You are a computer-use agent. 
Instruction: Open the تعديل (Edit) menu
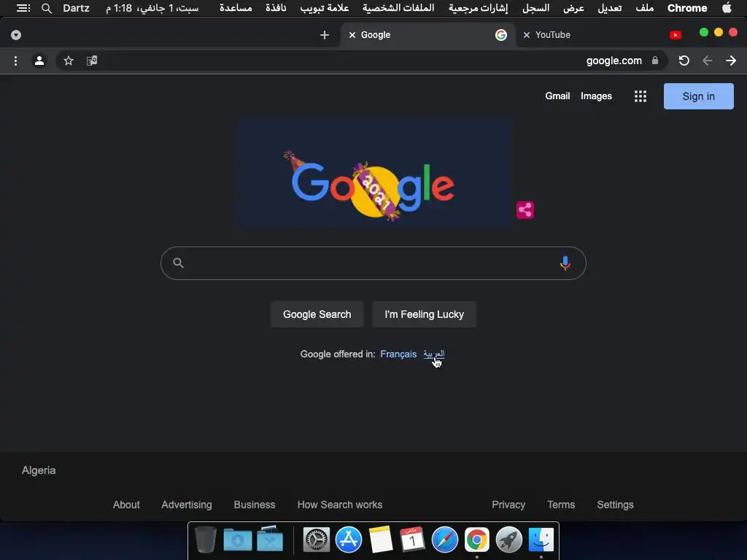(x=610, y=8)
